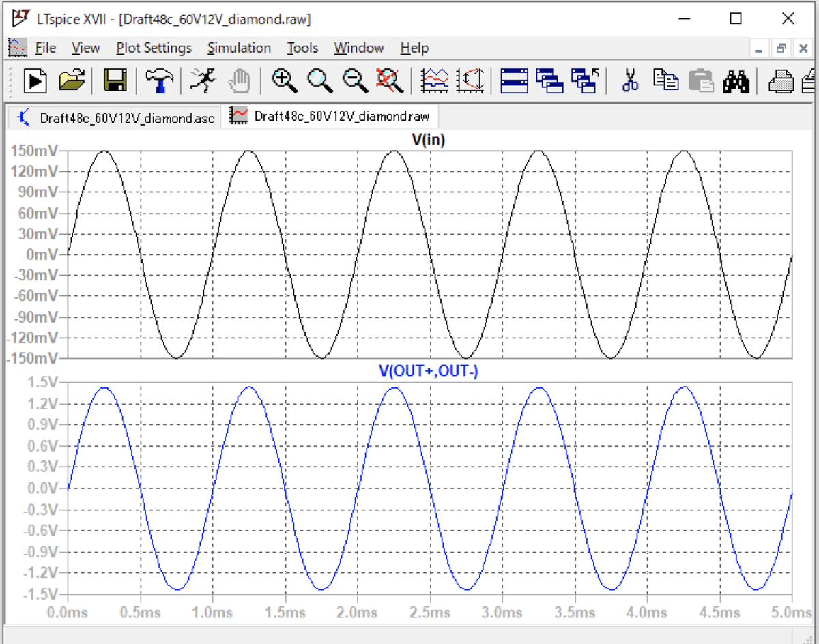Cascade windows using the toolbar icon
819x644 pixels.
[549, 81]
